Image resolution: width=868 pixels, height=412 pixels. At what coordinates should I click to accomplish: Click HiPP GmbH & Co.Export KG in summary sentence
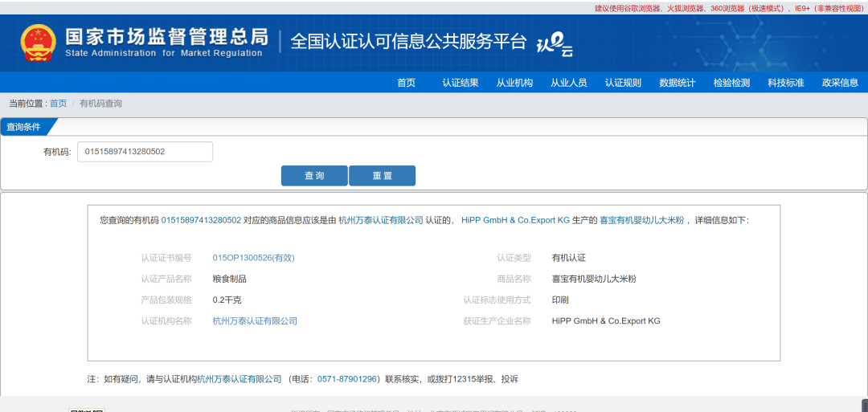click(x=515, y=220)
